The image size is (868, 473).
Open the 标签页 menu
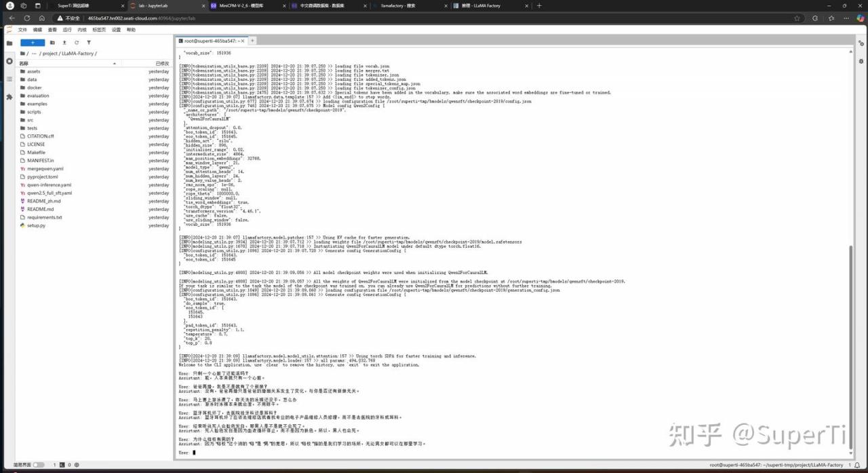coord(99,30)
